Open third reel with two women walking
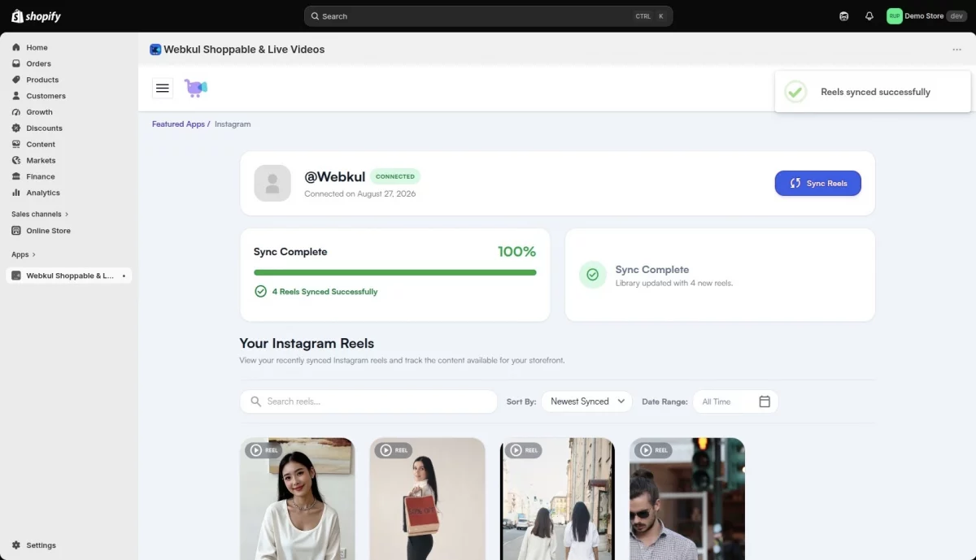 click(558, 499)
